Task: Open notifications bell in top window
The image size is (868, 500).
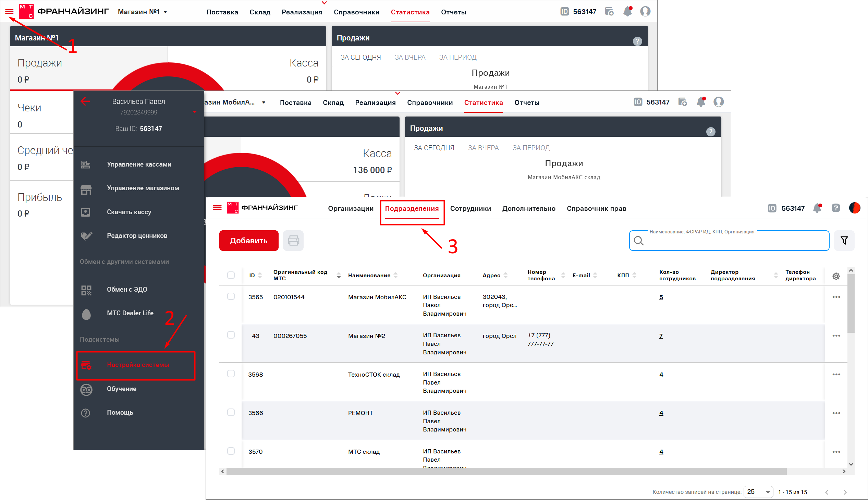Action: point(628,11)
